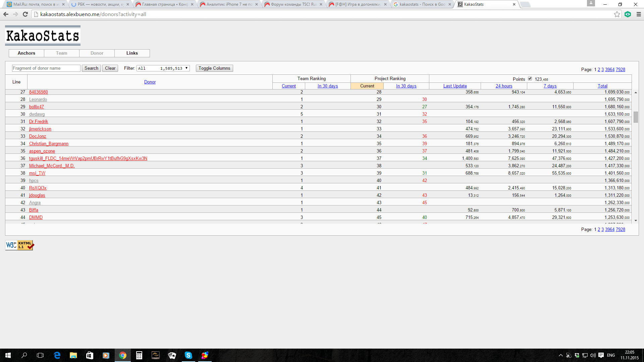Screen dimensions: 644x362
Task: Open Skype from the taskbar
Action: pos(188,355)
